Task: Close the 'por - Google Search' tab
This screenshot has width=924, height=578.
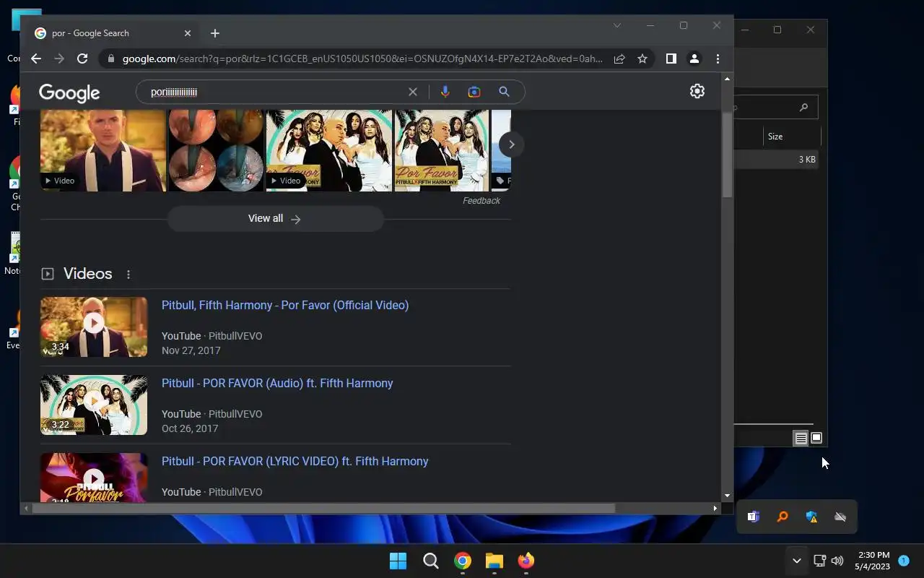Action: click(x=188, y=33)
